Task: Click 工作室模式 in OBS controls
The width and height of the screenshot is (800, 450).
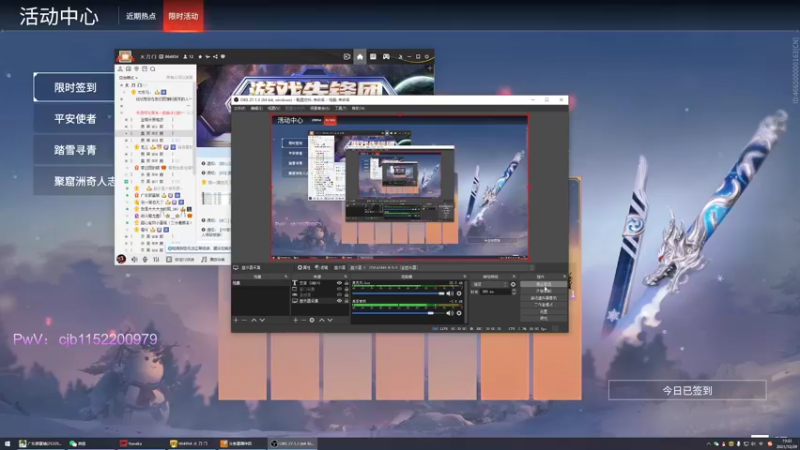Action: pyautogui.click(x=543, y=305)
